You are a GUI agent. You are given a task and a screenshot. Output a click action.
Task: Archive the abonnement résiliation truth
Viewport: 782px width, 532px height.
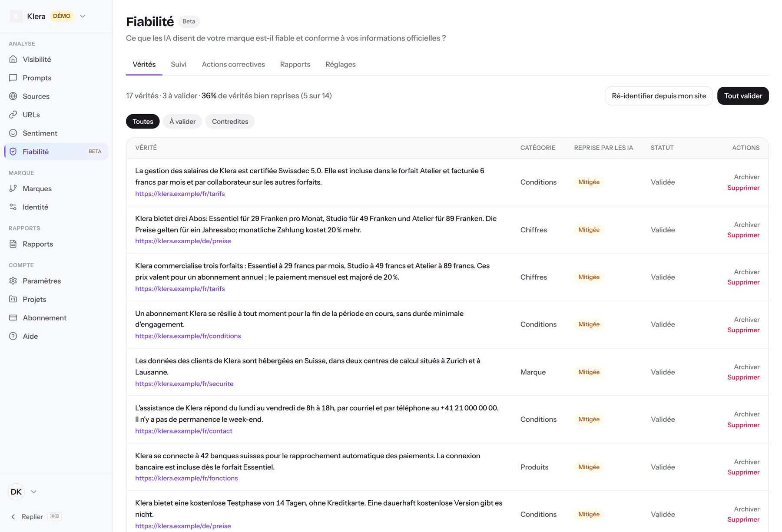(x=746, y=320)
